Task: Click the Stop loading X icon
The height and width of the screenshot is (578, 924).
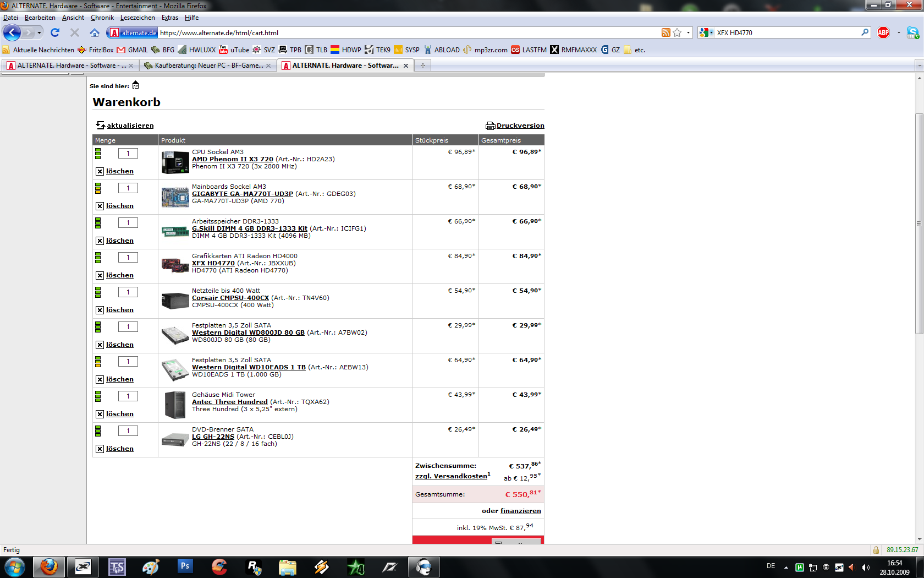Action: [x=75, y=32]
